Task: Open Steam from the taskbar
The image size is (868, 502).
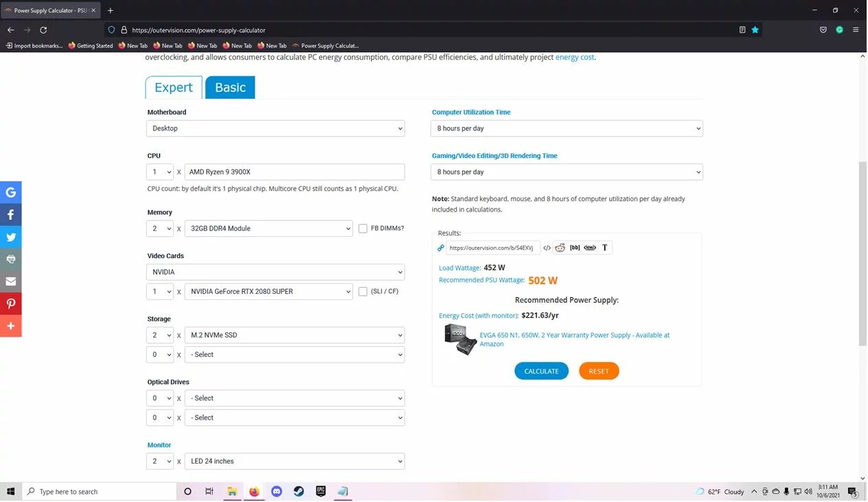Action: (x=299, y=492)
